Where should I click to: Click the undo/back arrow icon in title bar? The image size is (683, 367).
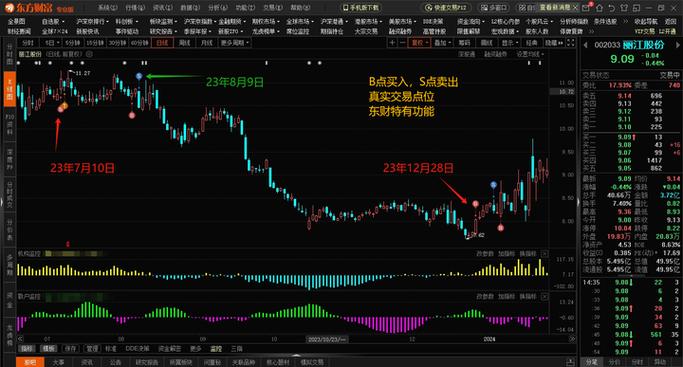pos(612,7)
